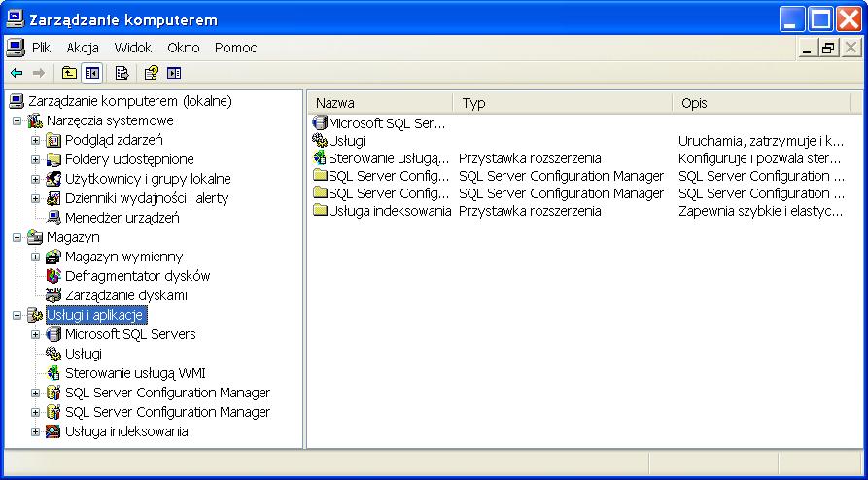Restore down the inner console child window
The image size is (868, 480).
click(x=829, y=49)
